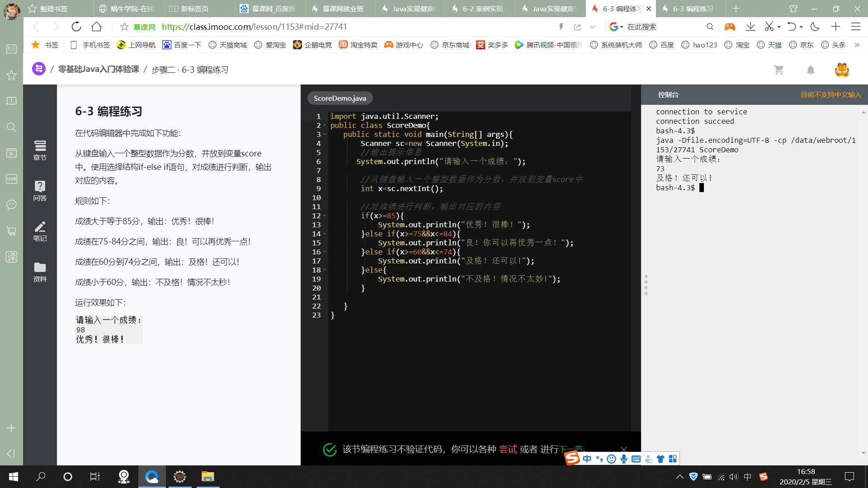This screenshot has height=488, width=868.
Task: Click 零基础Java入门体验课 breadcrumb link
Action: pyautogui.click(x=99, y=69)
